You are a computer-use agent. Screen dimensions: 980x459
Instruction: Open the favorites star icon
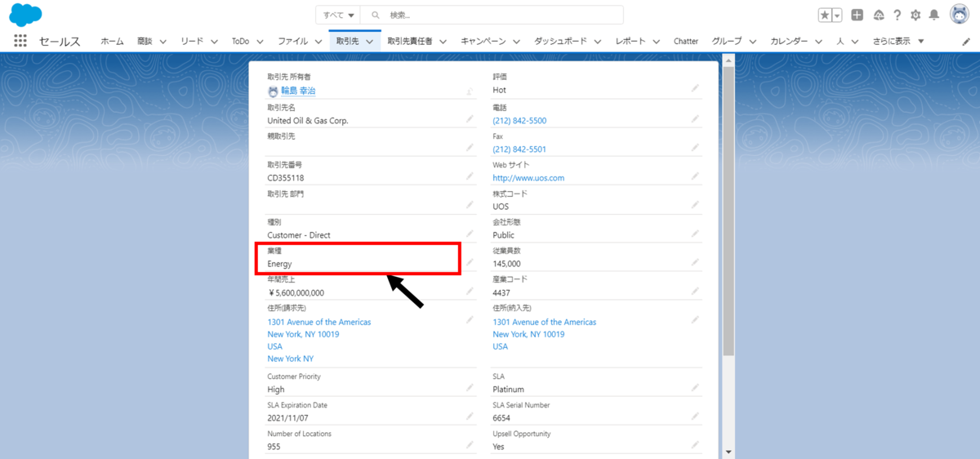[826, 15]
